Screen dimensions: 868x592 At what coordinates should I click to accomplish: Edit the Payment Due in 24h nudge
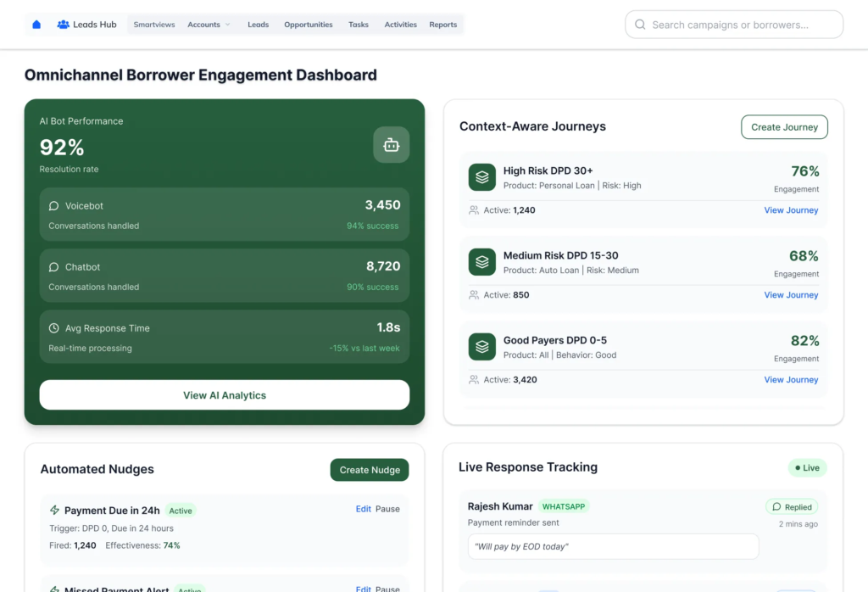pos(363,508)
